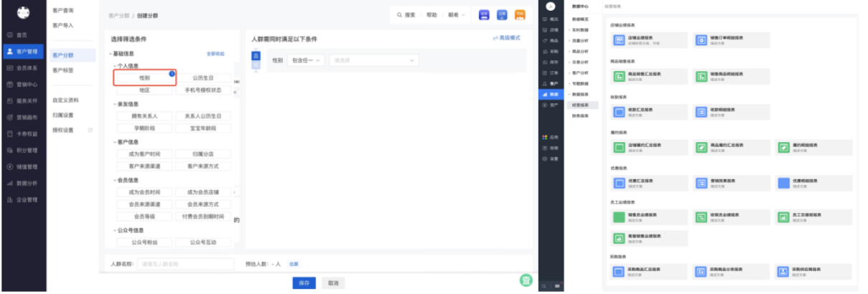
Task: Open the 优惠明细报表 report card
Action: (x=813, y=183)
